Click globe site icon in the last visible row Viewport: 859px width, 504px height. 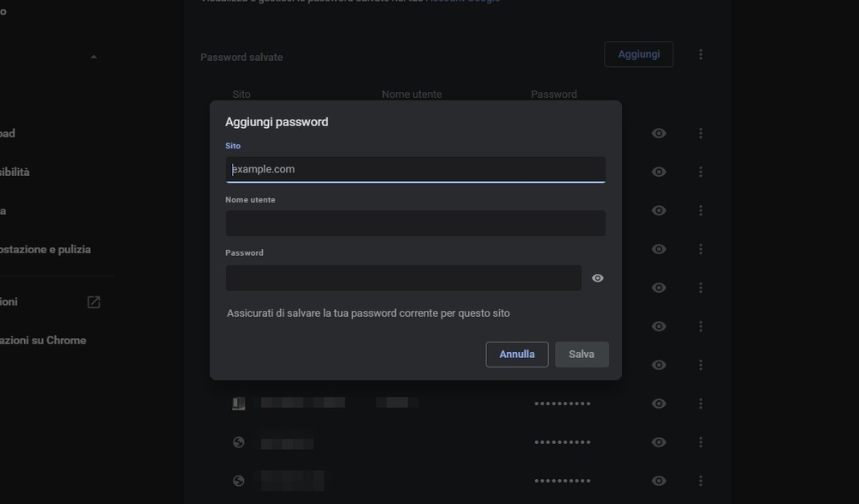coord(239,481)
